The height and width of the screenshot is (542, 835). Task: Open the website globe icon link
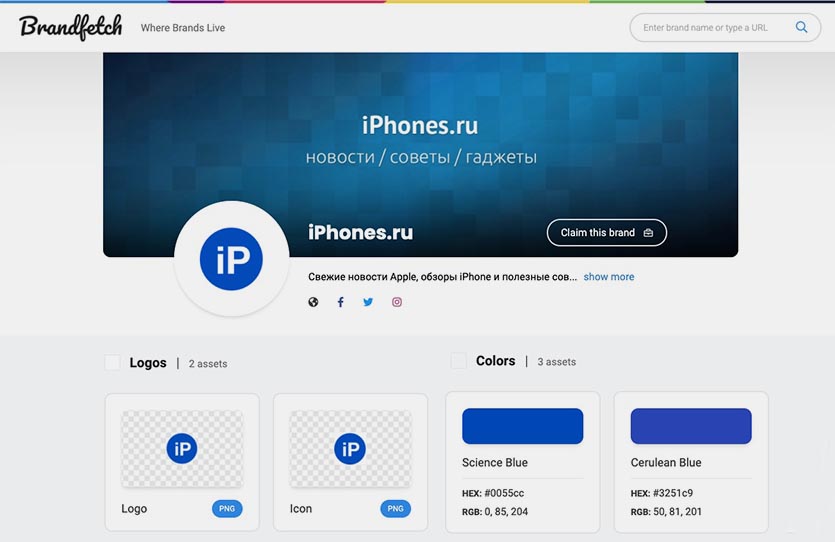(313, 302)
